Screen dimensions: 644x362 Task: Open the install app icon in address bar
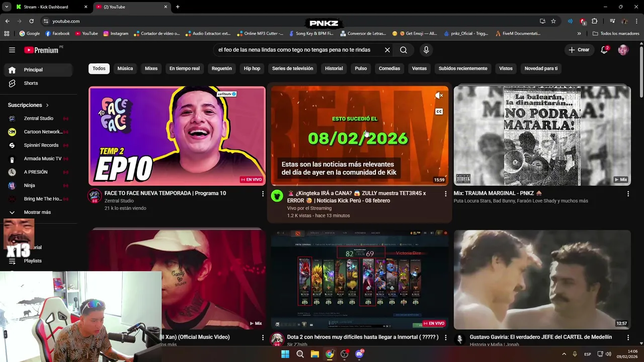[x=542, y=21]
